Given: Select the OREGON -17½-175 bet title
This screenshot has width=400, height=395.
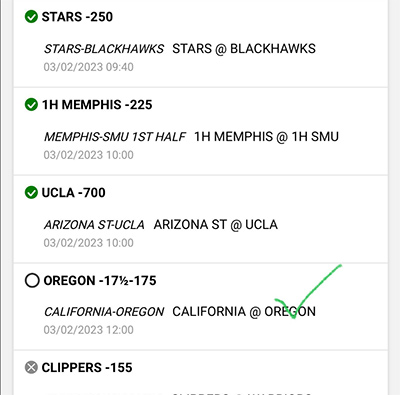Looking at the screenshot, I should 100,281.
